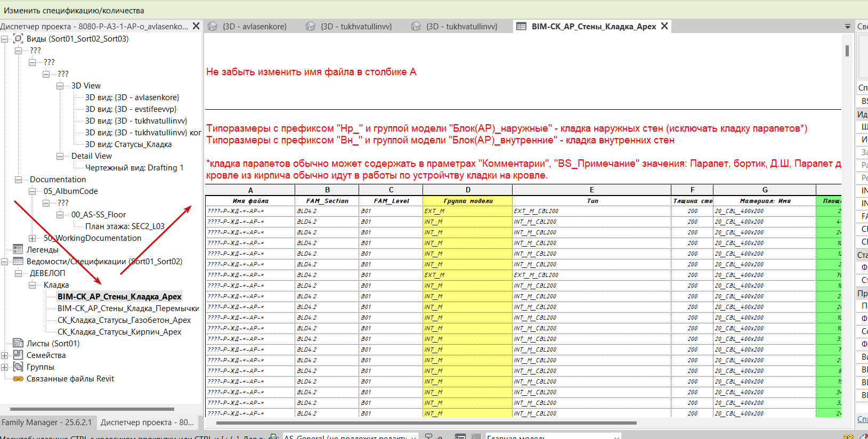The height and width of the screenshot is (439, 868).
Task: Open the view tabs list dropdown arrow
Action: (x=848, y=26)
